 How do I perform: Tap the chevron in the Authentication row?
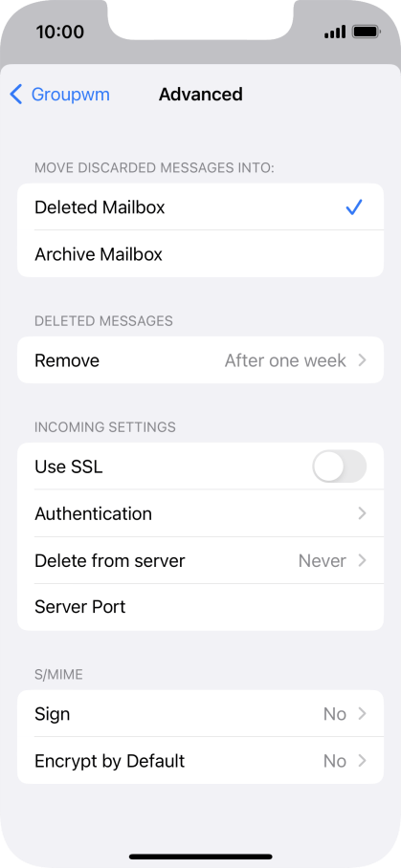[x=362, y=513]
